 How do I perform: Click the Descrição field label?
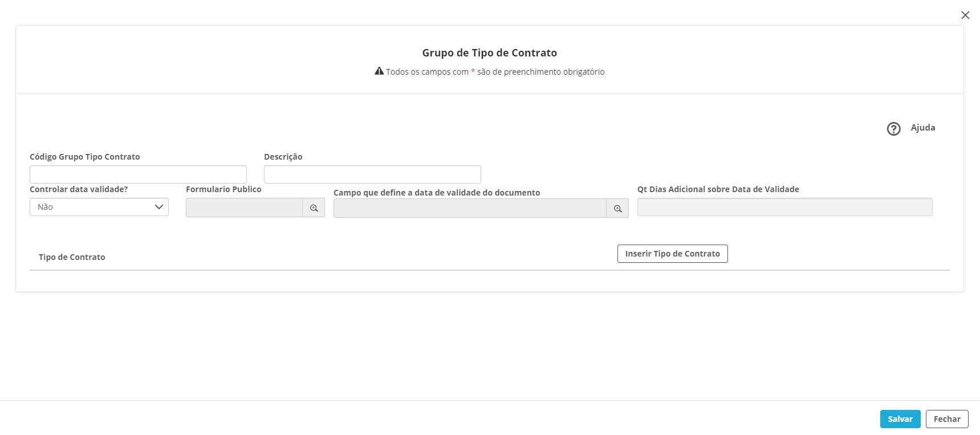click(x=283, y=157)
